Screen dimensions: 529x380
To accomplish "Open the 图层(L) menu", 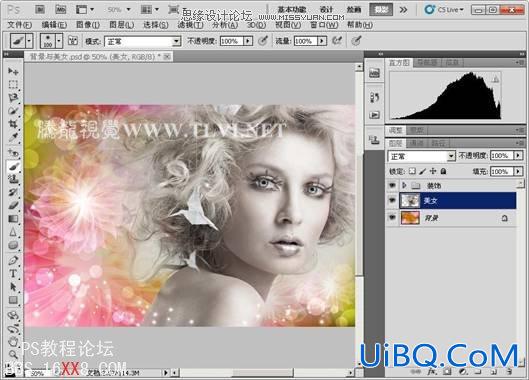I will coord(121,25).
